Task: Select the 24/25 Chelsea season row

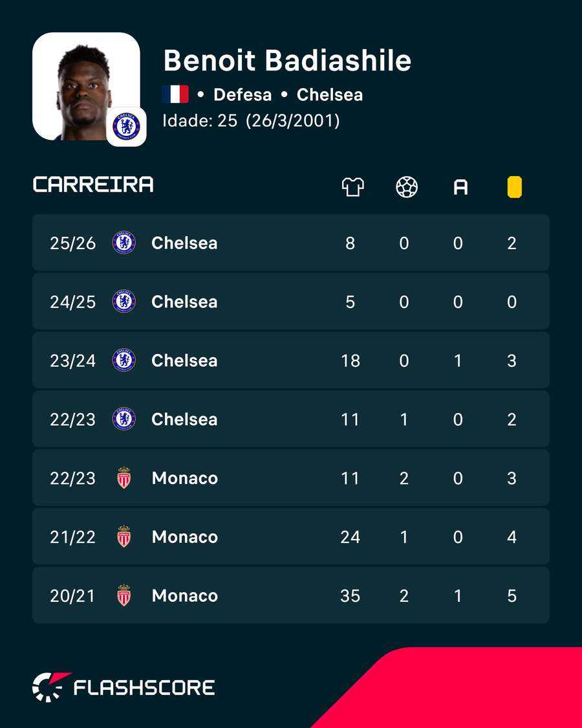Action: (291, 302)
